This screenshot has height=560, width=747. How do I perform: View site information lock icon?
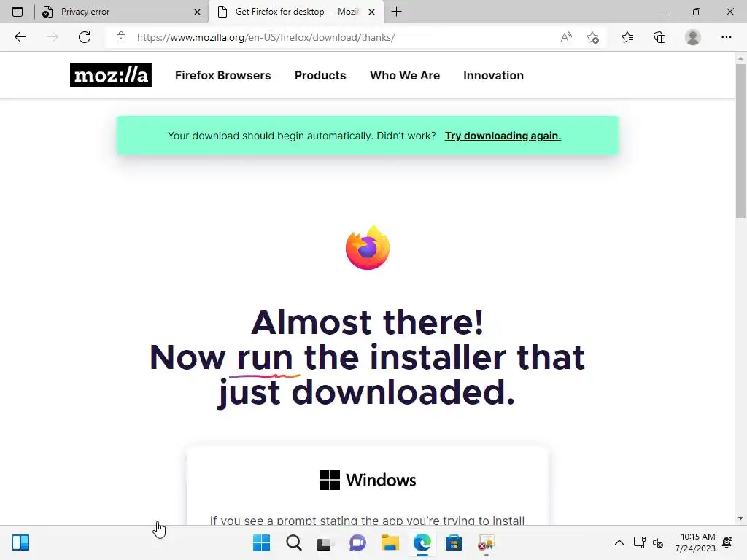pyautogui.click(x=121, y=37)
